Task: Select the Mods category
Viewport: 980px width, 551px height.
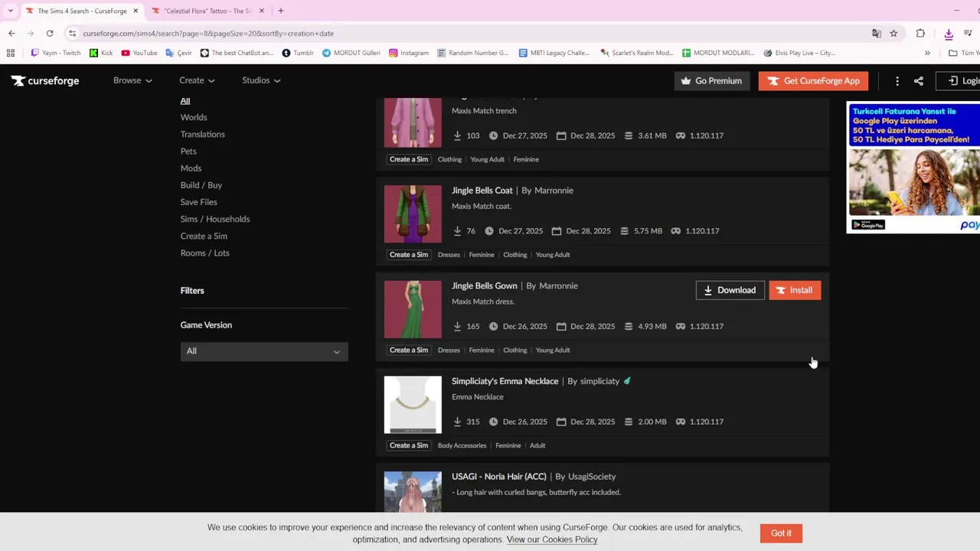Action: (x=191, y=168)
